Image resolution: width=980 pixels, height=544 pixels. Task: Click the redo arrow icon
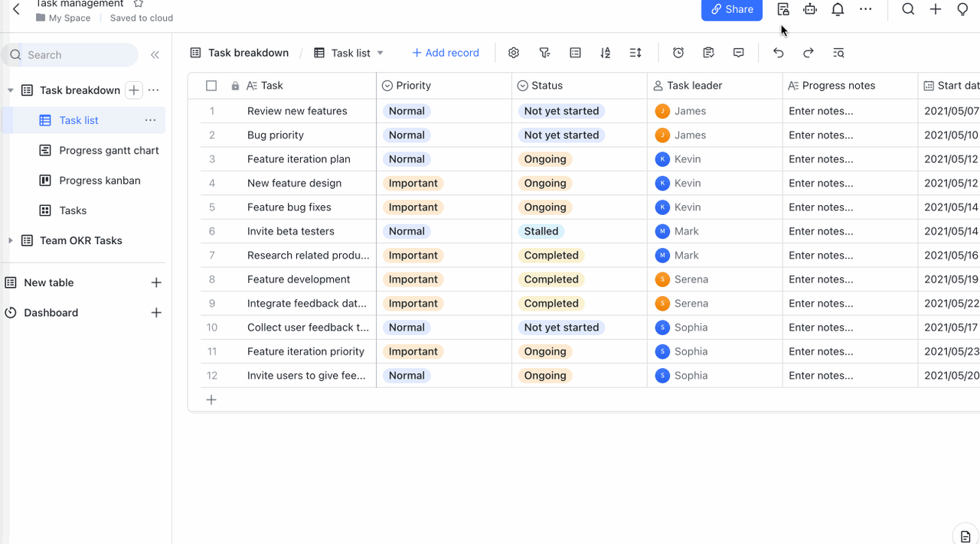(808, 53)
